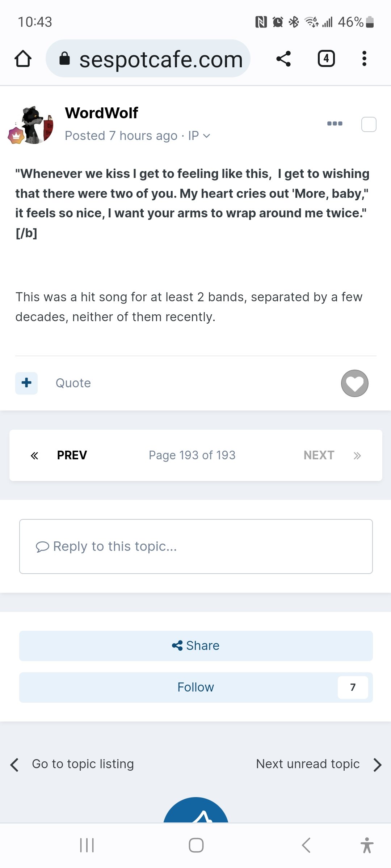
Task: Open the browser three-dot overflow menu
Action: [x=364, y=59]
